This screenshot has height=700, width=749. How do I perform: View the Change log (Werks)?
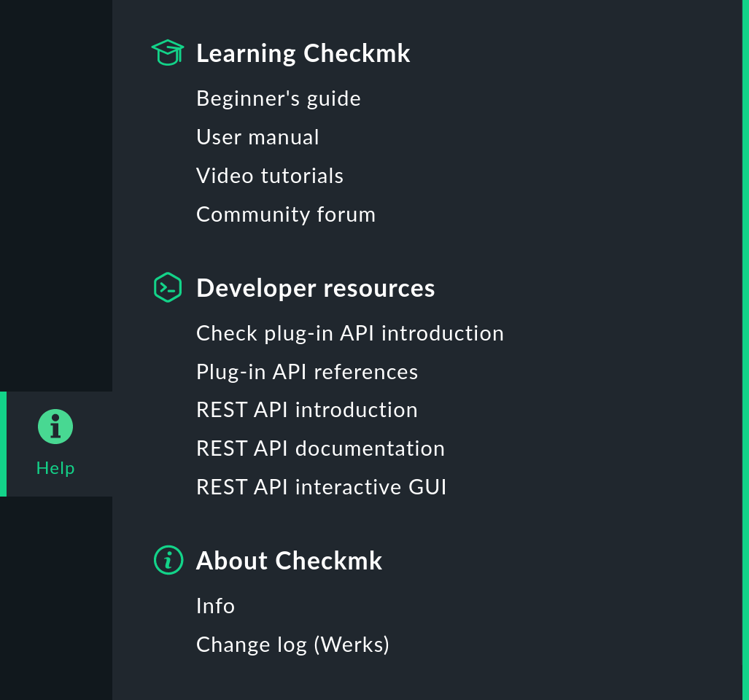pos(292,645)
